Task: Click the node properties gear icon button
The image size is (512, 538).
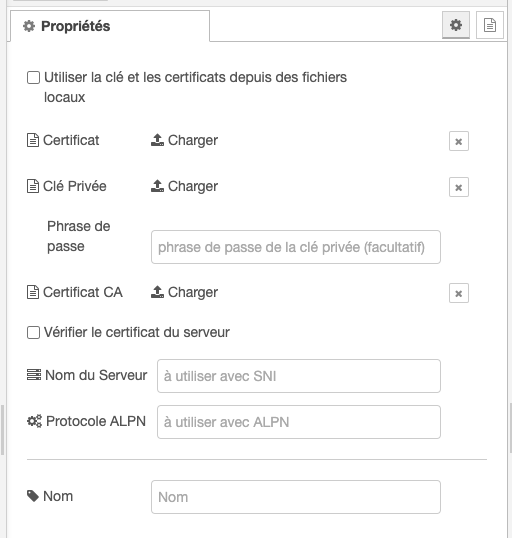Action: 456,25
